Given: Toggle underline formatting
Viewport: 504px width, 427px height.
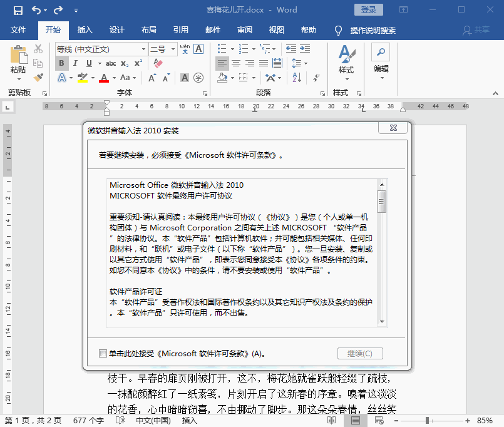Looking at the screenshot, I should point(89,63).
